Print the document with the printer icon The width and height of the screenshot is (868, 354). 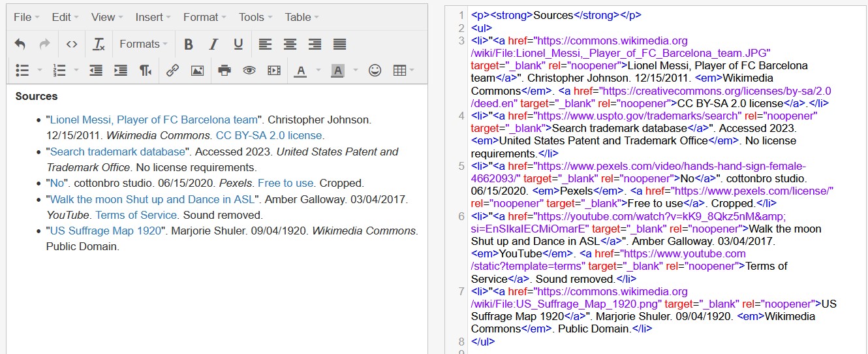point(225,71)
